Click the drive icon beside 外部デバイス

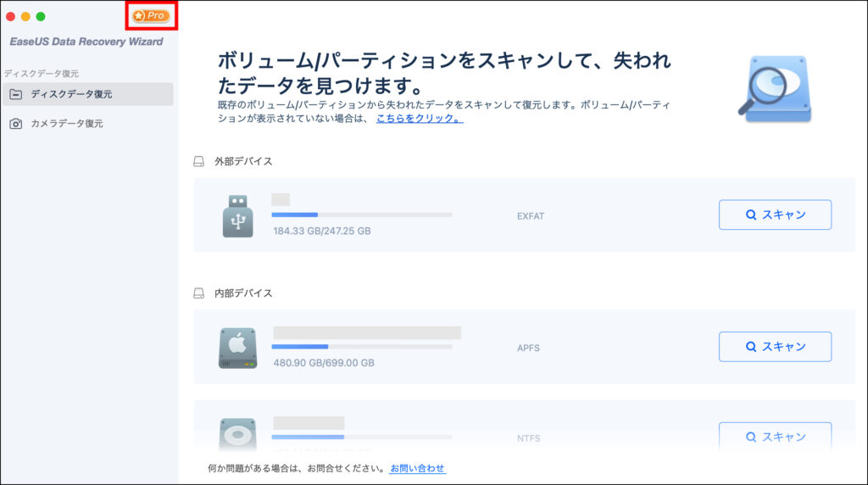coord(198,161)
